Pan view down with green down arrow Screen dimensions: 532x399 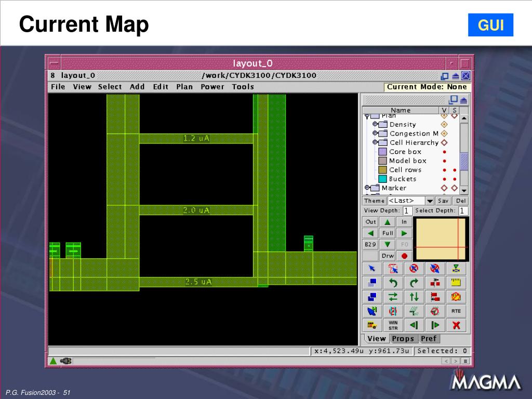pyautogui.click(x=387, y=244)
